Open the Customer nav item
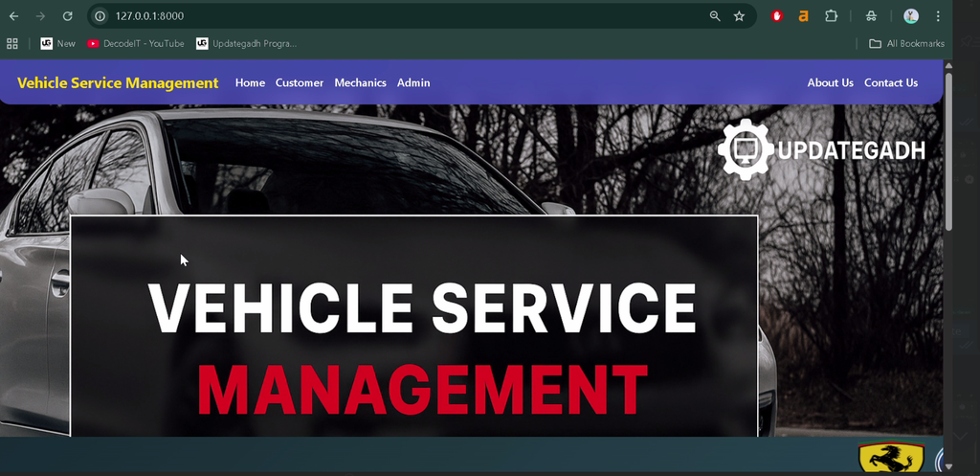 pyautogui.click(x=300, y=82)
